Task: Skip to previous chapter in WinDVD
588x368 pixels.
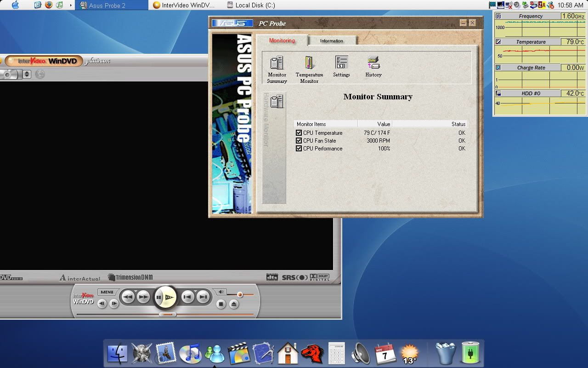Action: point(187,297)
